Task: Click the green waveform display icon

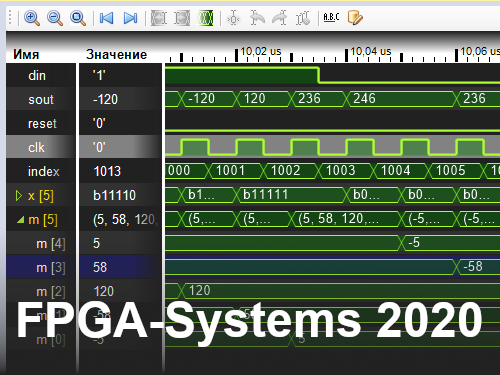Action: pyautogui.click(x=205, y=18)
